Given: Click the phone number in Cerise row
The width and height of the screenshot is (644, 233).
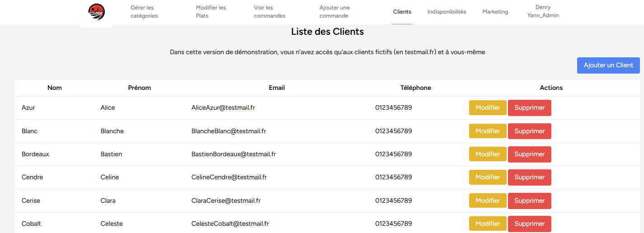Looking at the screenshot, I should pyautogui.click(x=394, y=200).
